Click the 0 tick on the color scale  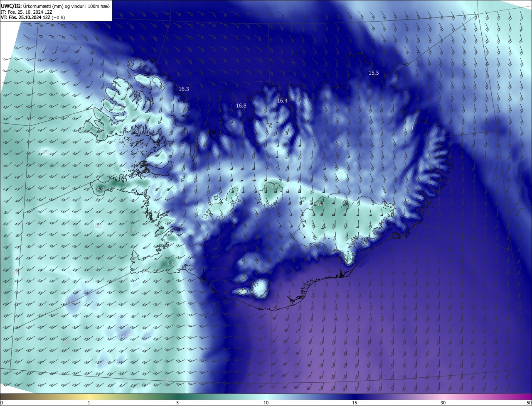(x=1, y=403)
